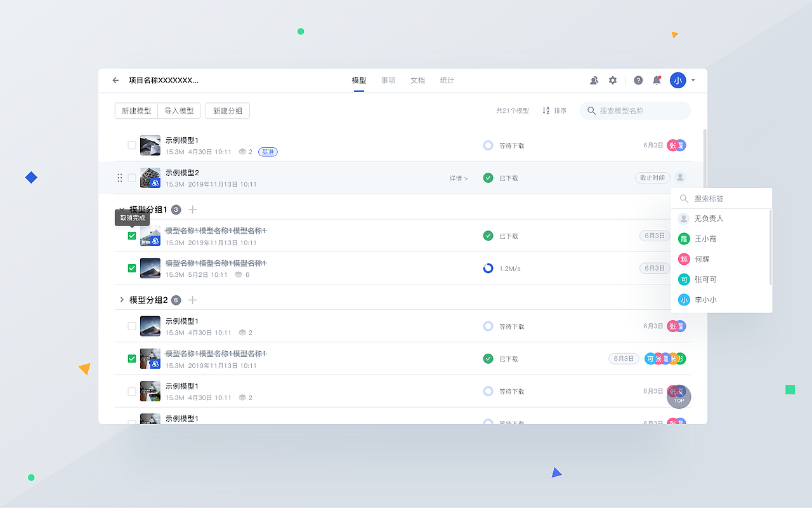Click the eye count icon on 示例模型1
Viewport: 812px width, 508px height.
(242, 152)
